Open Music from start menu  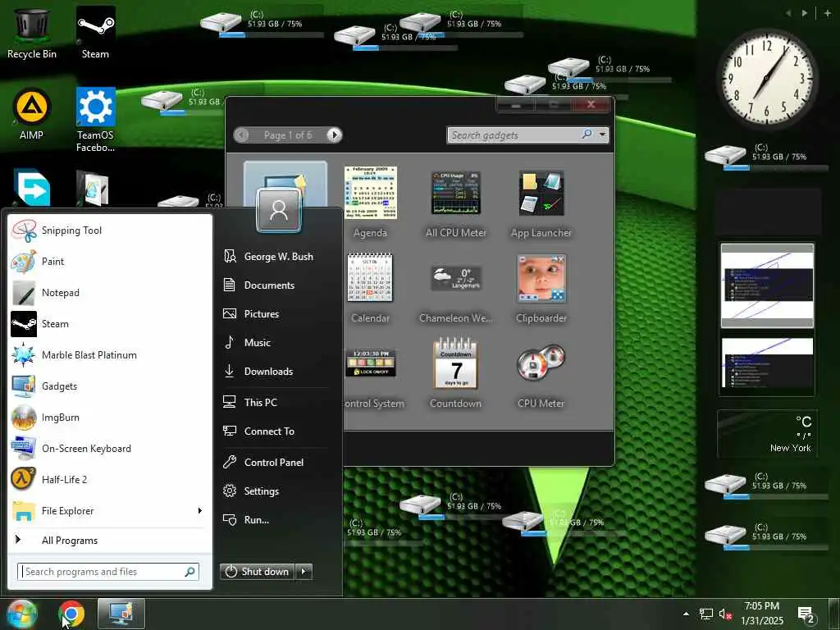[x=276, y=342]
